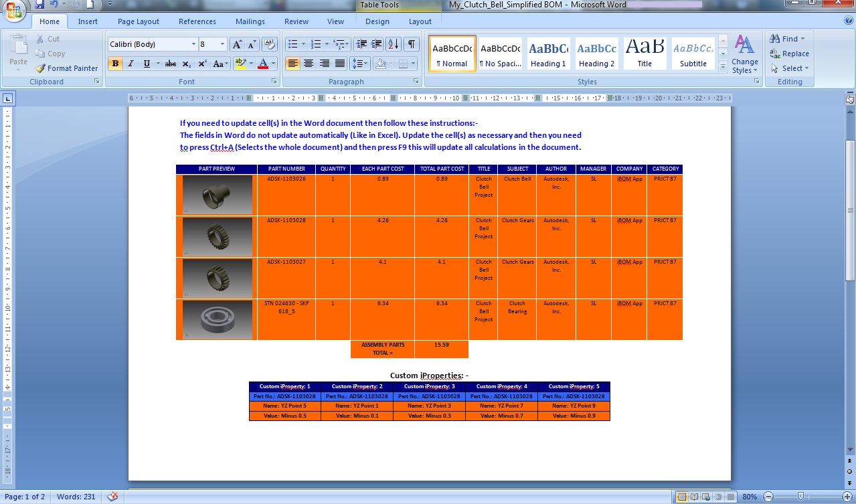Apply the red font color
The width and height of the screenshot is (856, 504).
[262, 64]
